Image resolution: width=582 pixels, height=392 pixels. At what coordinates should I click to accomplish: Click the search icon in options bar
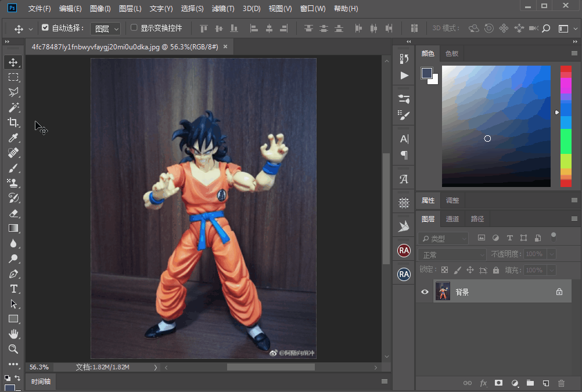click(546, 28)
